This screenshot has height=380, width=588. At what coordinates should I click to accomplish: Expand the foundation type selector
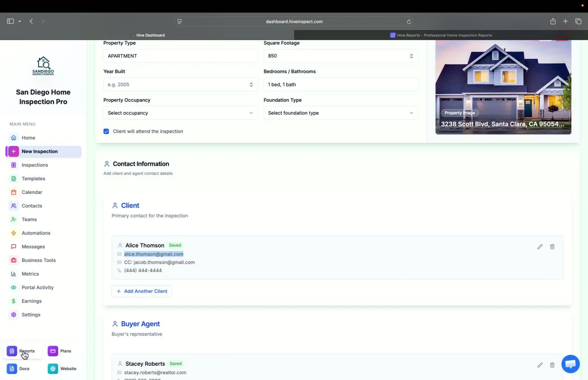tap(340, 113)
